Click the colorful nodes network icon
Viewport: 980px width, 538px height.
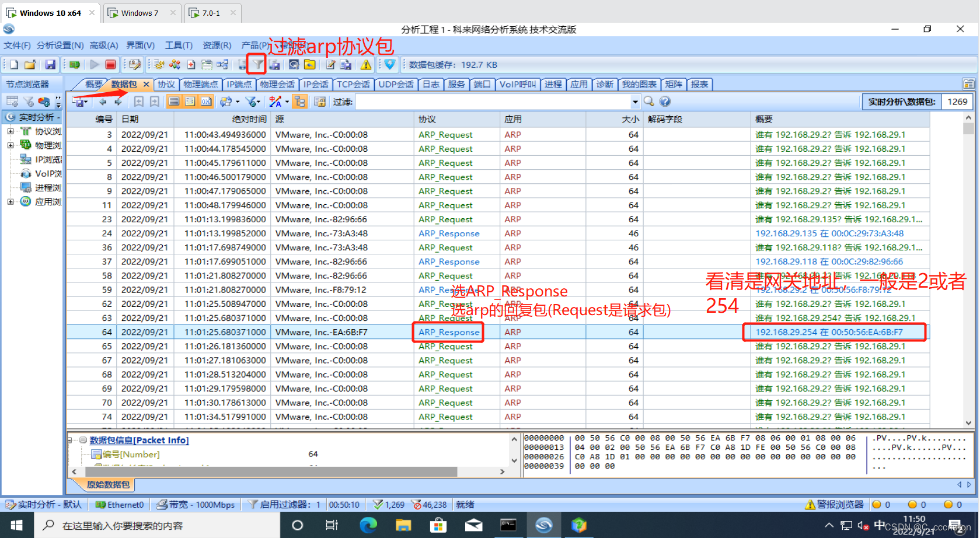click(x=175, y=65)
